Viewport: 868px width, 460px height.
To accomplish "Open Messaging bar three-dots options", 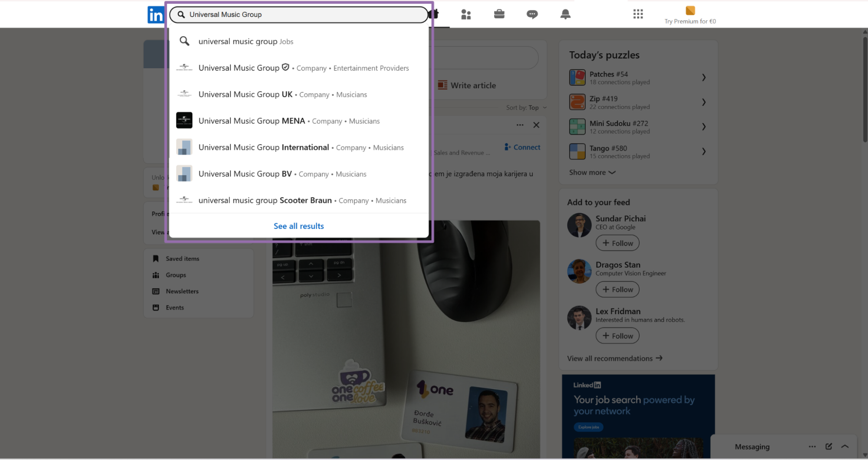I will coord(812,447).
